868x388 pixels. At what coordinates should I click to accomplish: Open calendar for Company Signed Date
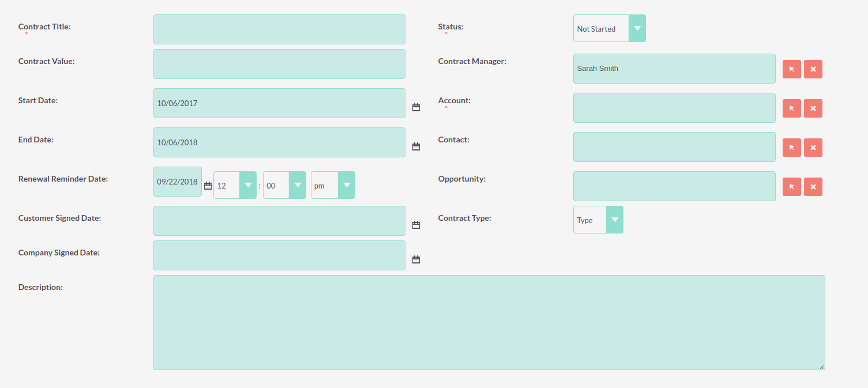416,259
